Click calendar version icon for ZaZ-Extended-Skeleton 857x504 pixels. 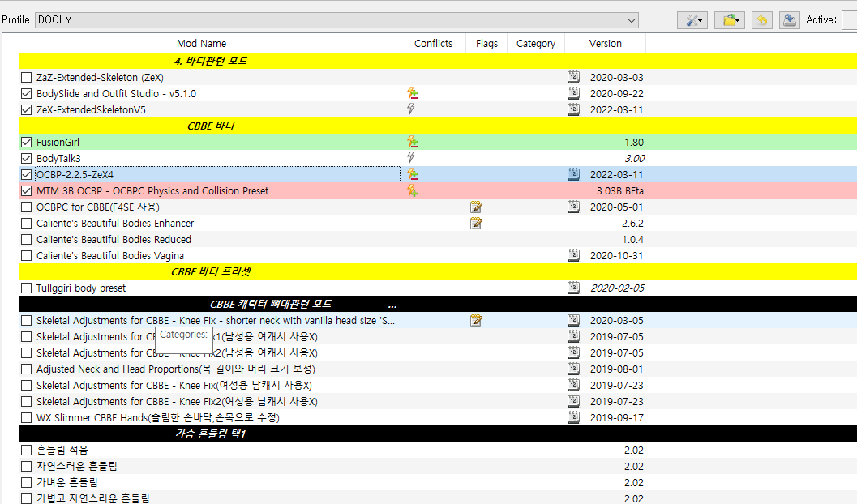click(573, 77)
